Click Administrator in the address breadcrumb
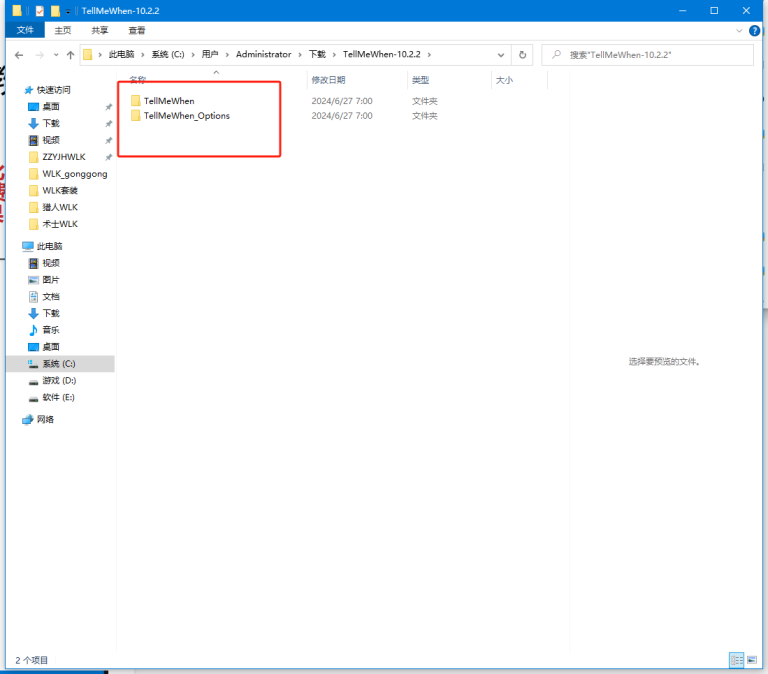 264,54
